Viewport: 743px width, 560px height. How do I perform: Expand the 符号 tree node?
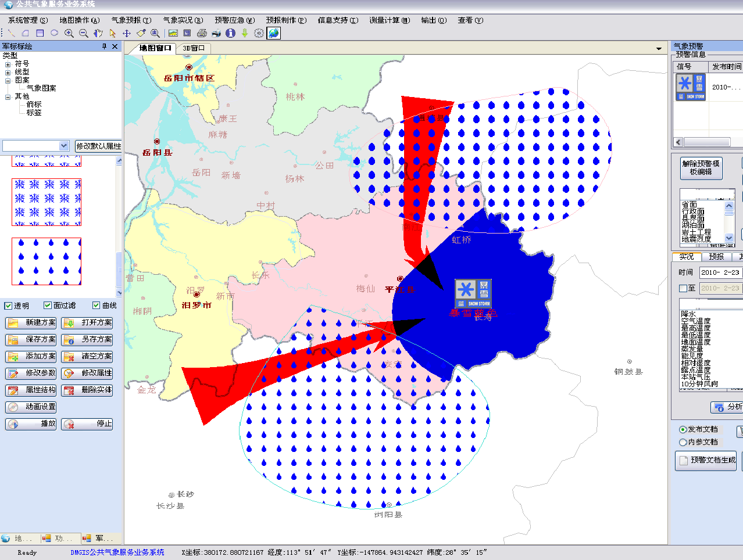click(8, 64)
